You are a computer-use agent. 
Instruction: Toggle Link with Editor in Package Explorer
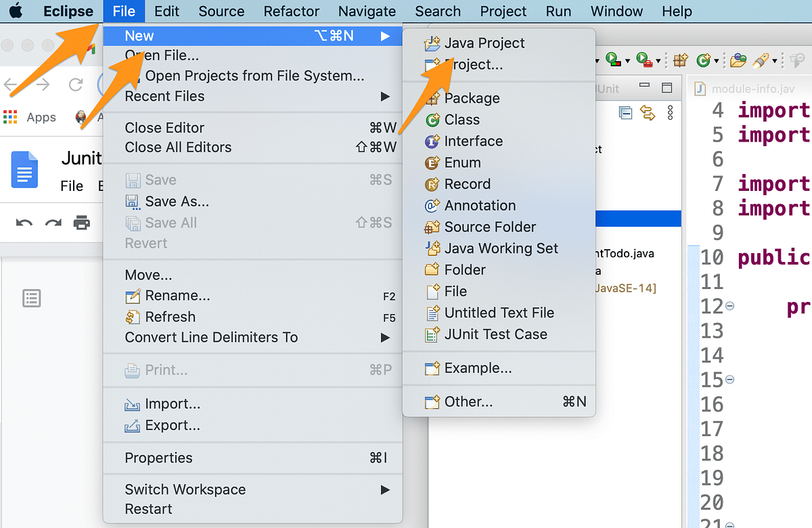point(648,112)
